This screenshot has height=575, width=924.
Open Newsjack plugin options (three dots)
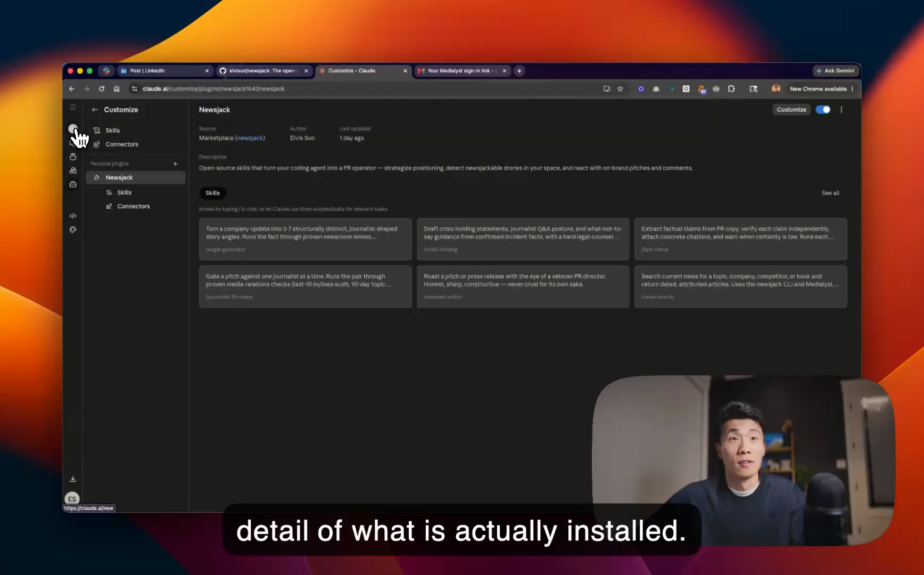click(x=841, y=110)
